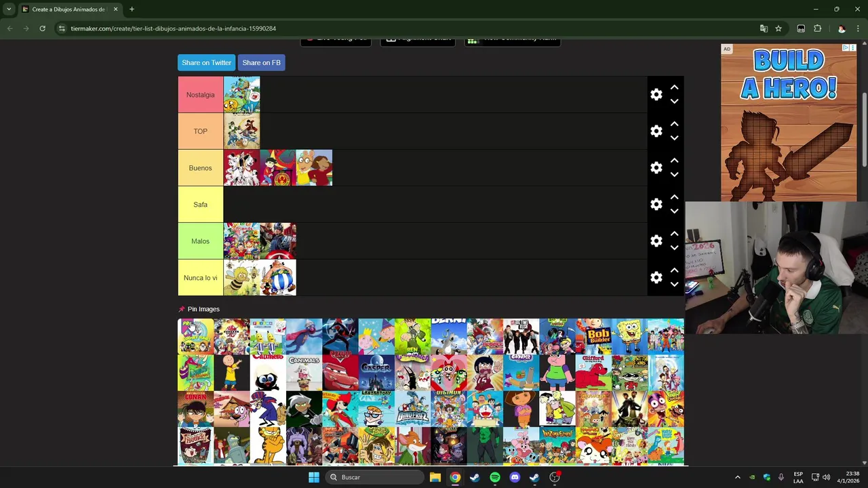Pick the Adventure Time image in Nostalgia tier
This screenshot has width=868, height=488.
[x=241, y=95]
